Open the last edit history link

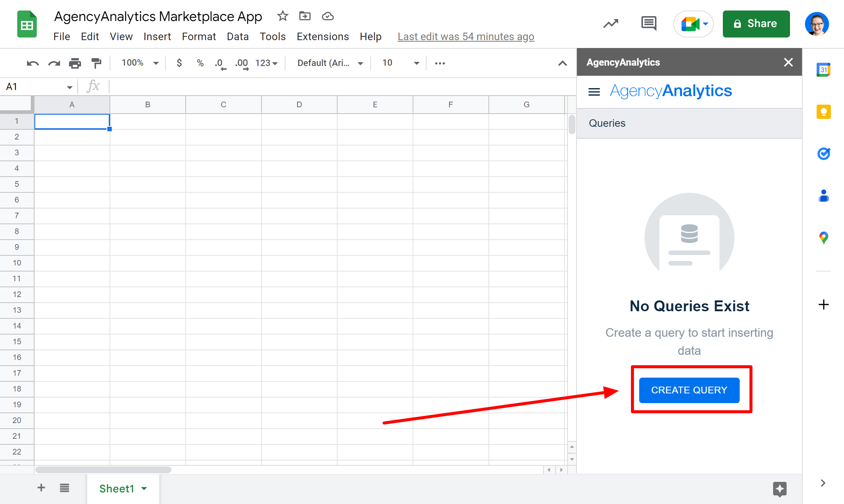pos(466,36)
